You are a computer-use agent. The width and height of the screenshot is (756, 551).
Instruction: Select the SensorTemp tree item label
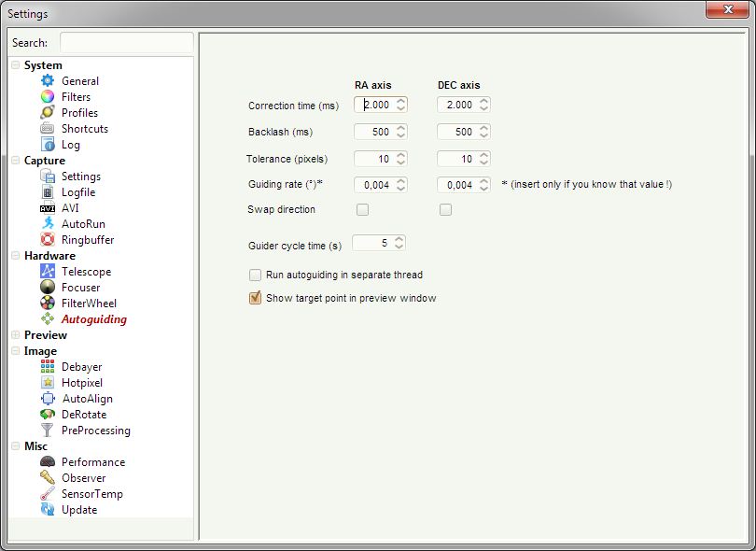click(x=92, y=494)
